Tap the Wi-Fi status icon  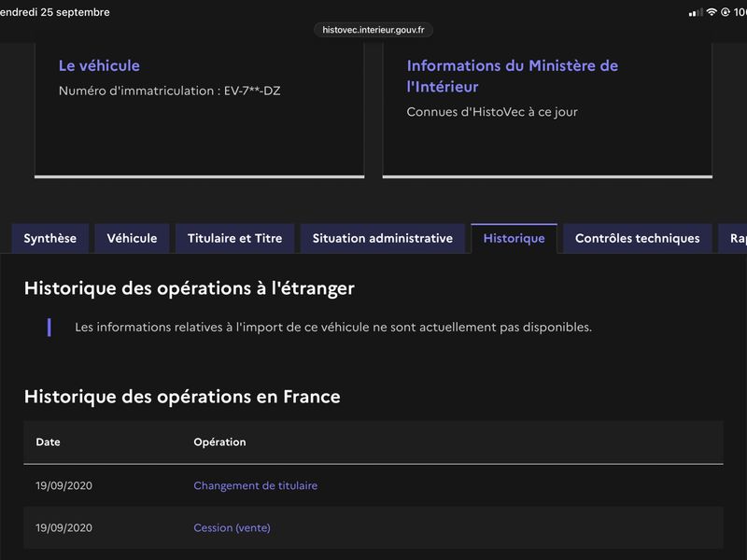[x=712, y=12]
